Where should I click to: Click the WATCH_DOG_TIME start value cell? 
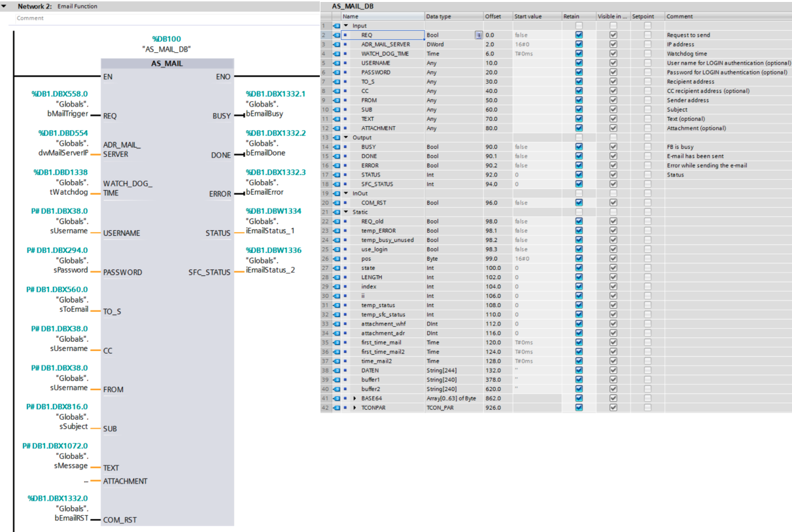point(535,54)
